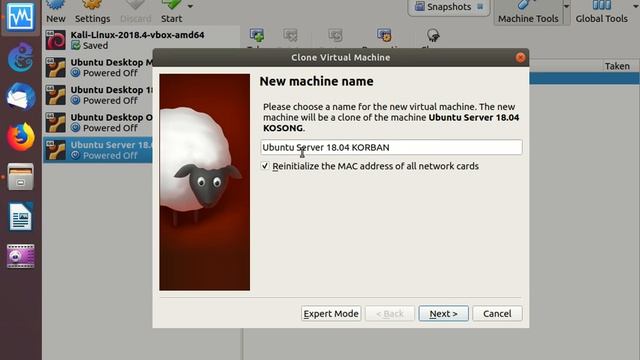Open LibreOffice Writer from the dock
Viewport: 640px width, 360px height.
pos(20,216)
